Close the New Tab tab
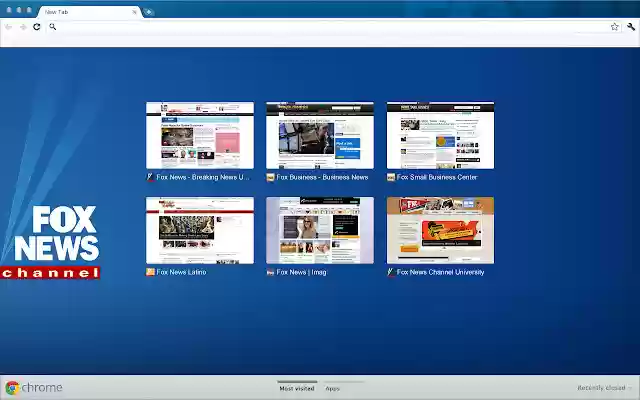Screen dimensions: 640x400 (x=134, y=12)
